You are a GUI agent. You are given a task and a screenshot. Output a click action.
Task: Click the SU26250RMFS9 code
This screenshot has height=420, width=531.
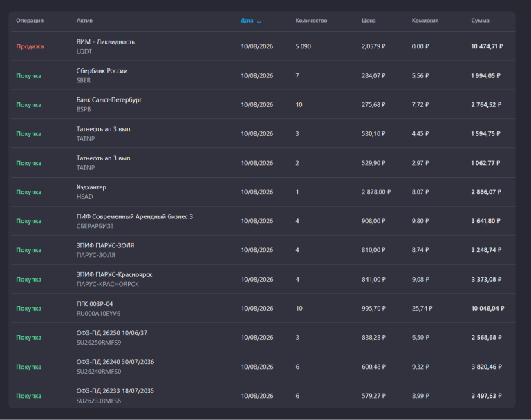pos(99,343)
